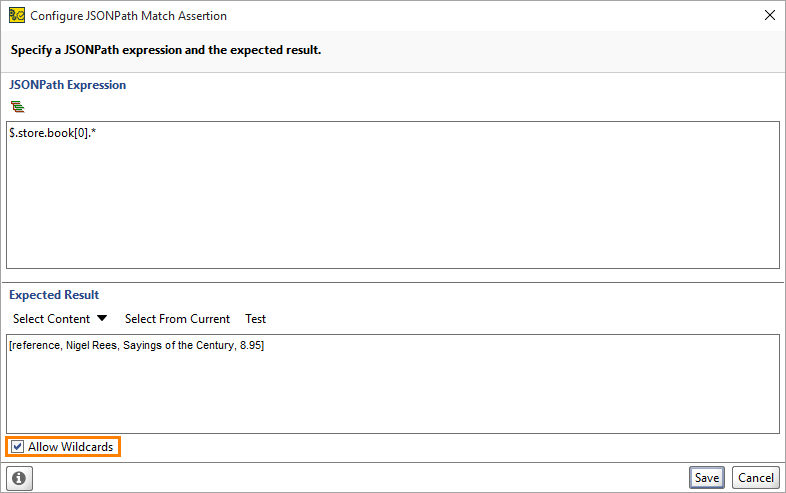This screenshot has width=786, height=493.
Task: Click the expected result text starting with [reference
Action: 136,346
